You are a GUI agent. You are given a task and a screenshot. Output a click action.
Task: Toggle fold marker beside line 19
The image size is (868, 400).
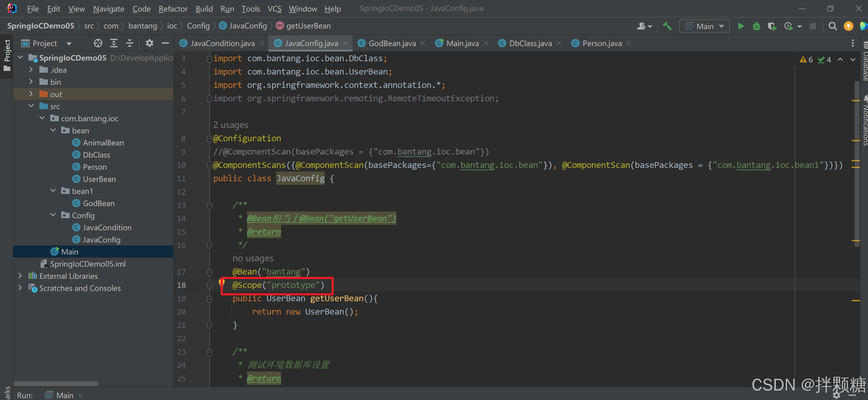pos(209,298)
